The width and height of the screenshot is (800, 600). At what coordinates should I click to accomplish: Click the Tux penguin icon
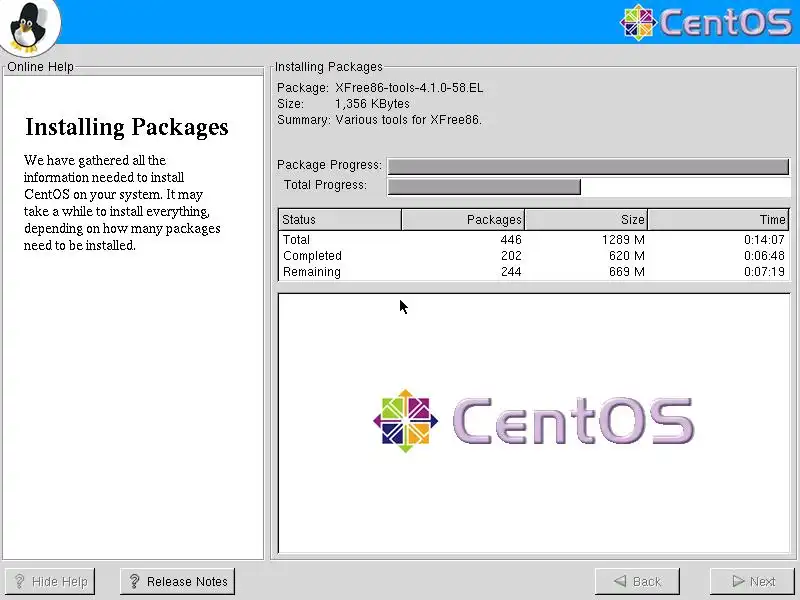tap(29, 27)
